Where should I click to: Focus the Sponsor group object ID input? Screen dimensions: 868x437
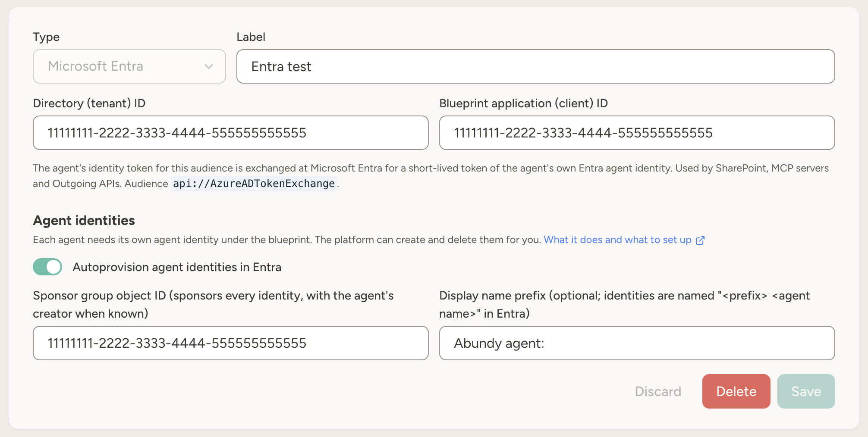point(231,343)
